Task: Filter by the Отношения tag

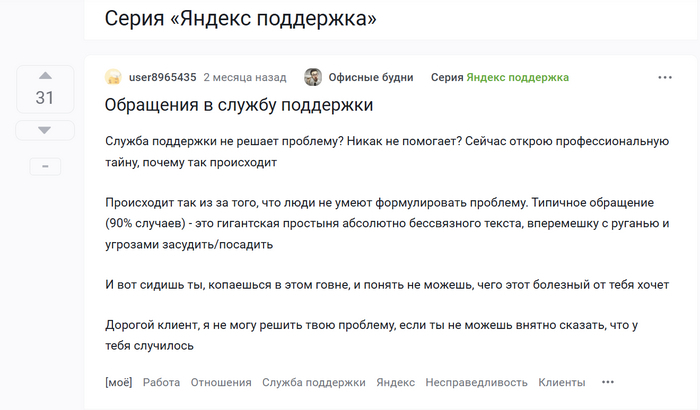Action: 221,383
